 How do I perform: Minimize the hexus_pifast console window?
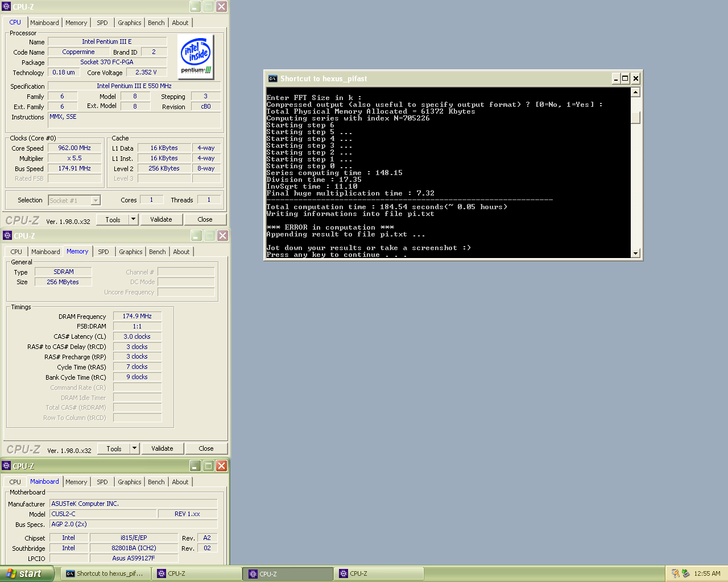(615, 78)
